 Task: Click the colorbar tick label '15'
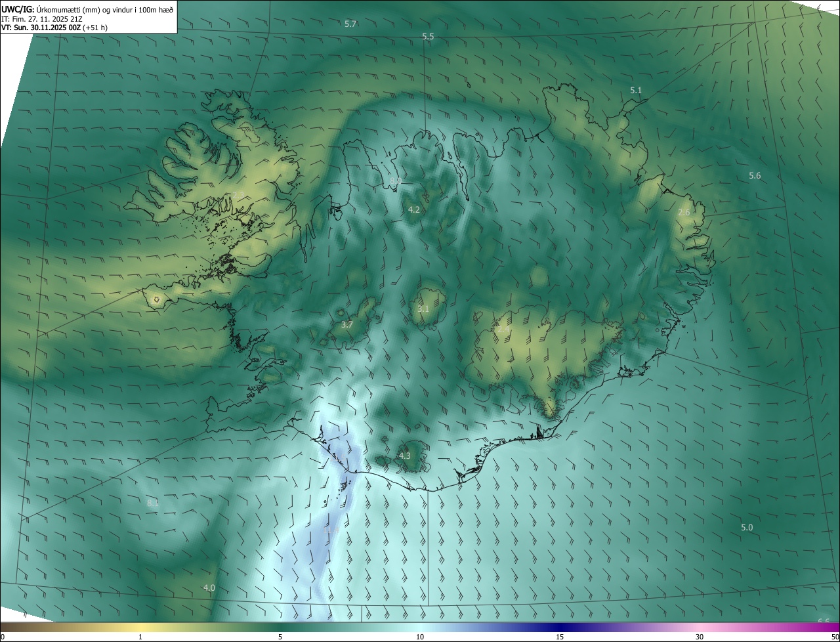[560, 637]
